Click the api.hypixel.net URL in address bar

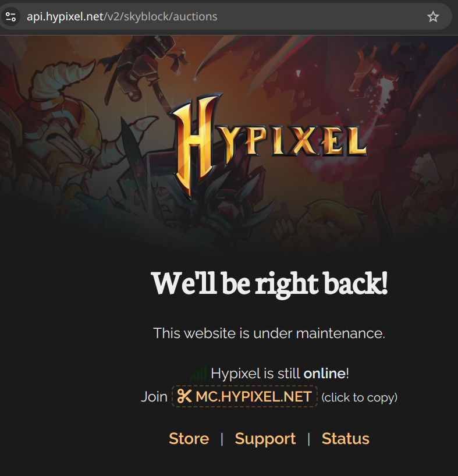tap(122, 16)
